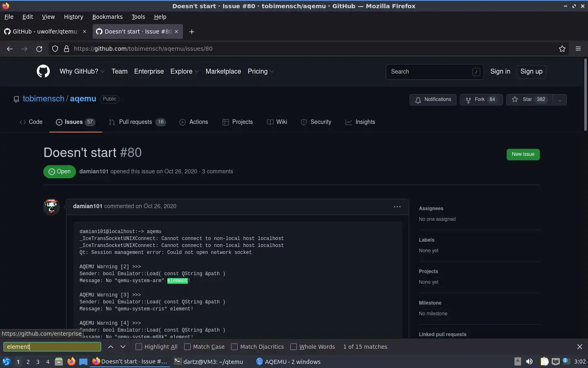Image resolution: width=588 pixels, height=368 pixels.
Task: Expand the Why GitHub? dropdown
Action: tap(82, 71)
